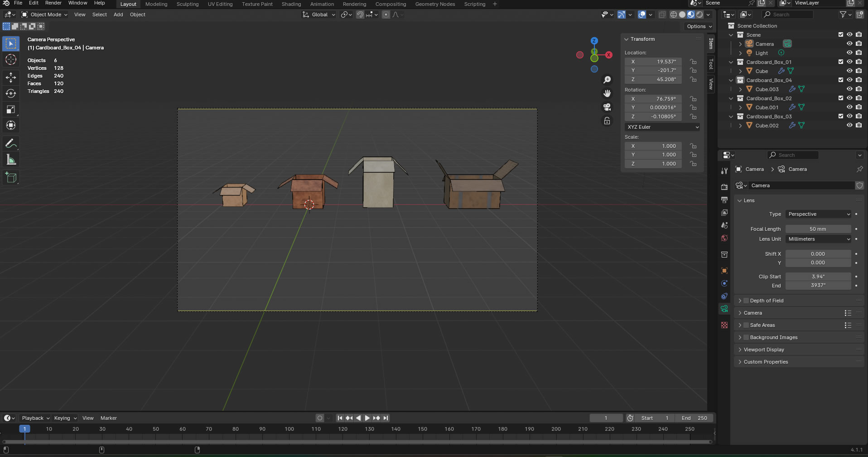Viewport: 868px width, 457px height.
Task: Enable the Depth of Field checkbox
Action: (x=746, y=301)
